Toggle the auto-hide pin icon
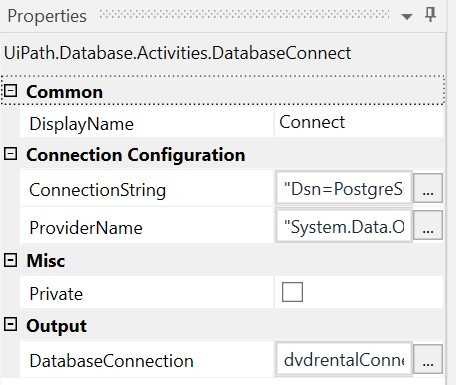This screenshot has height=385, width=456. pyautogui.click(x=430, y=15)
